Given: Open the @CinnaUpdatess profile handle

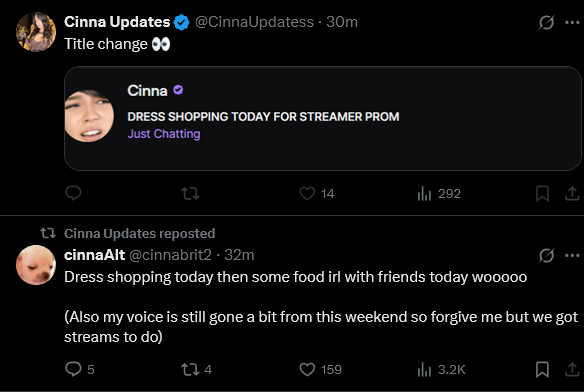Looking at the screenshot, I should [254, 22].
